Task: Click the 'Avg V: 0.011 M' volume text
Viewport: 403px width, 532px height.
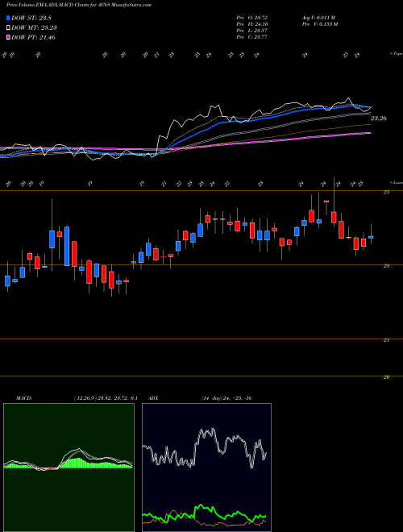Action: pyautogui.click(x=318, y=18)
